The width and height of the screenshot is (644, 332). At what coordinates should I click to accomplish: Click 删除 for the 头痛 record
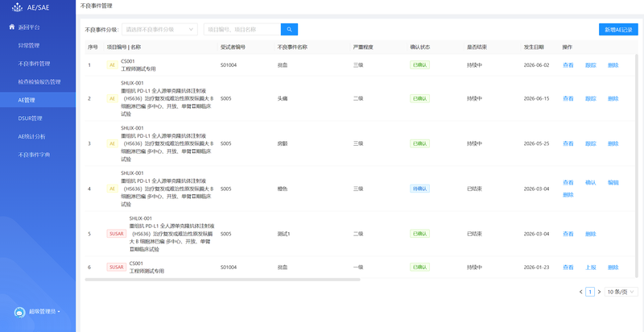[x=613, y=98]
